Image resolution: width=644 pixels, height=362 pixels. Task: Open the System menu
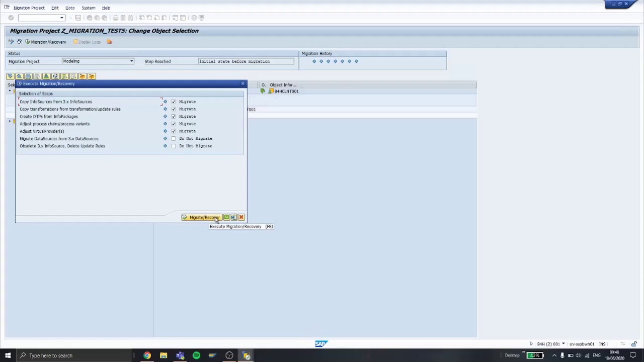88,8
